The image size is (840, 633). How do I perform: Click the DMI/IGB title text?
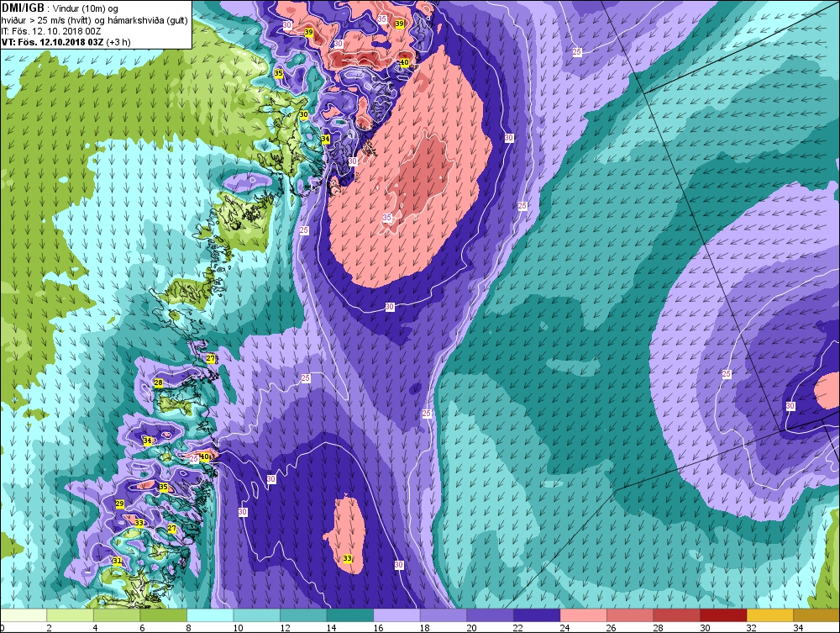23,8
